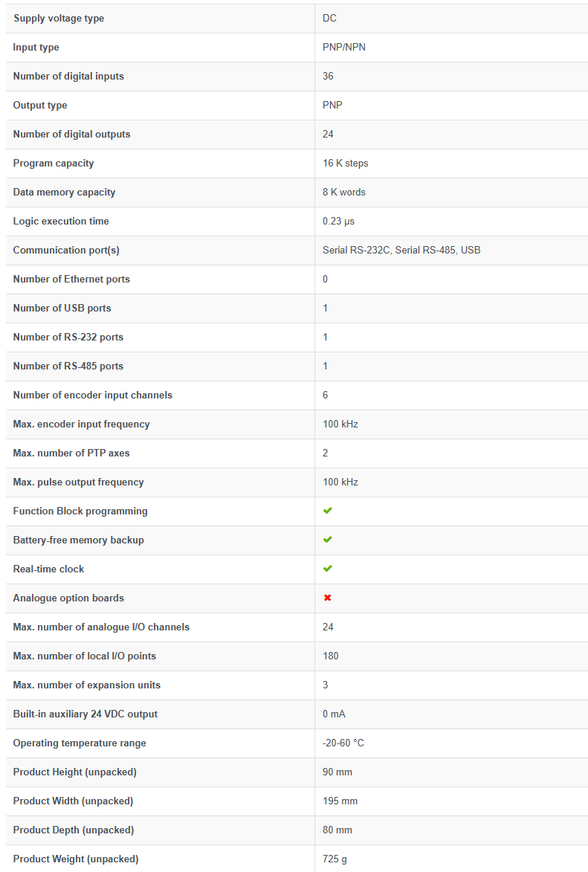588x872 pixels.
Task: Select the Number of Ethernet ports label
Action: point(71,279)
